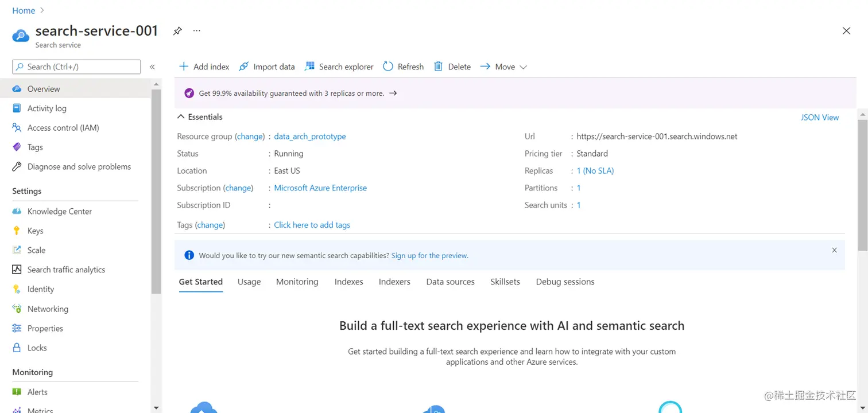Open Microsoft Azure Enterprise subscription

tap(320, 188)
